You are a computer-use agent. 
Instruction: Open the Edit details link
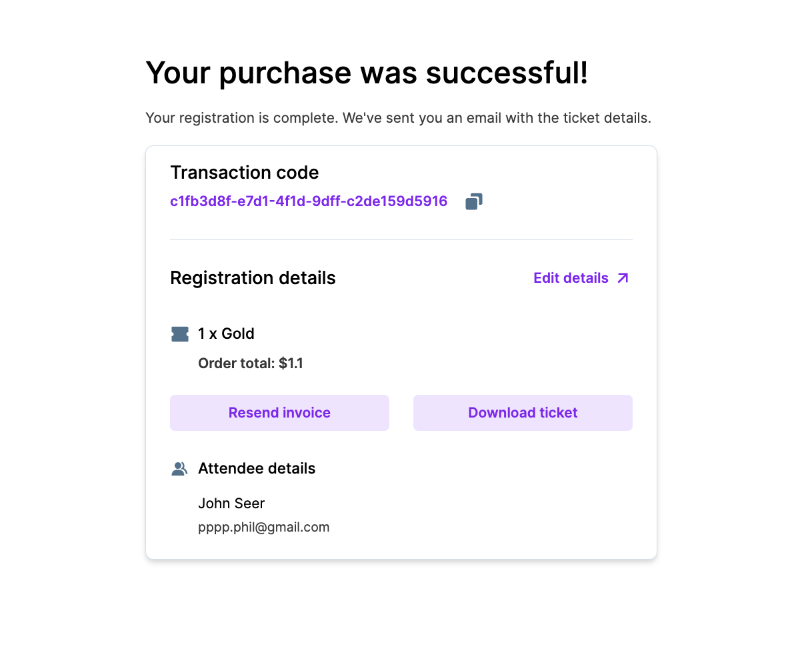click(x=571, y=278)
